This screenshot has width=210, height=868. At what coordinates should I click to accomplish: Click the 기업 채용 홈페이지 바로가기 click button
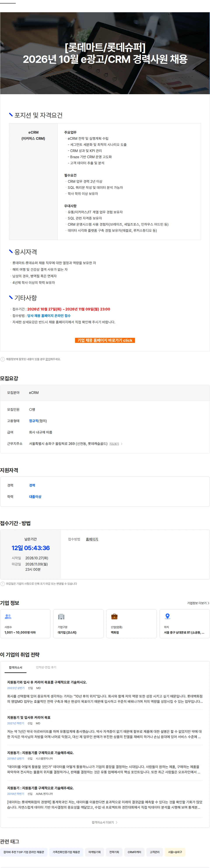click(x=105, y=340)
